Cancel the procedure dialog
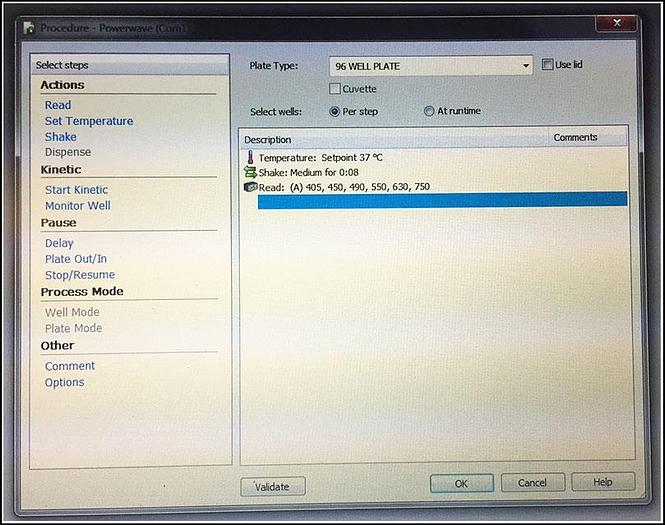The width and height of the screenshot is (665, 525). click(x=533, y=483)
